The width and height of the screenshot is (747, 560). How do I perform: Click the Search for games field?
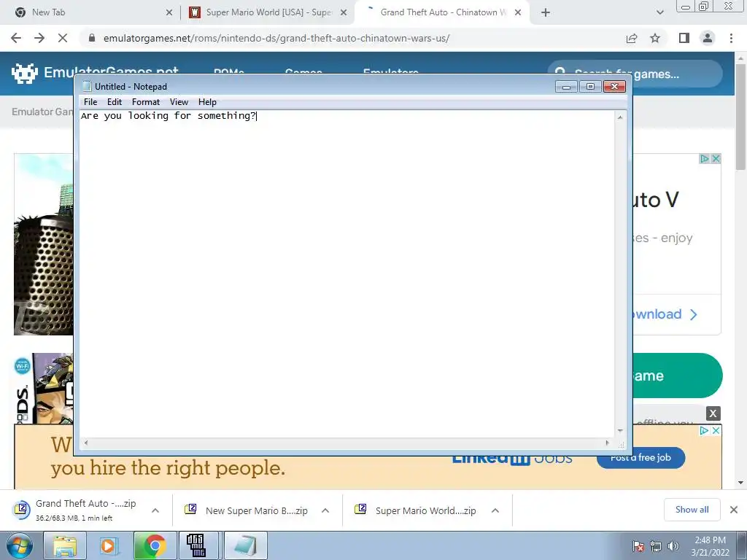tap(635, 74)
